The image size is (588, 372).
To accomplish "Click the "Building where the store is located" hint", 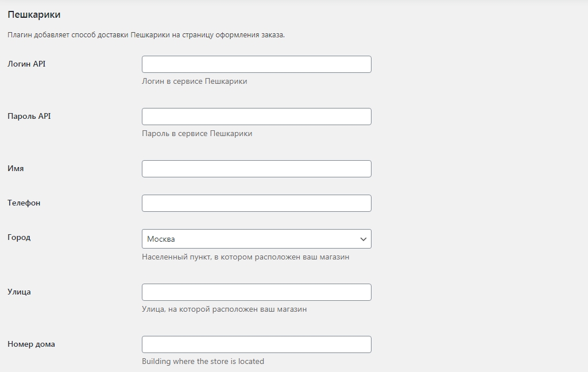I will [x=203, y=362].
